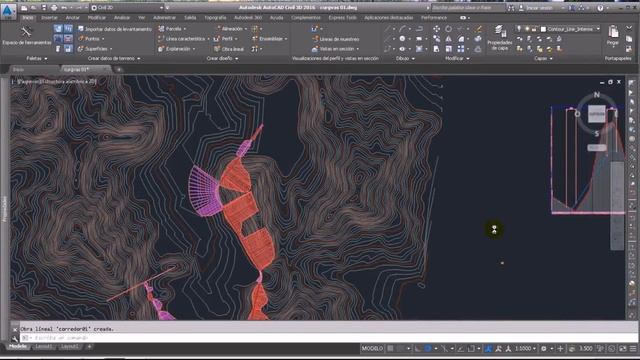Toggle the layer on/off lightbulb icon
The image size is (640, 360).
pyautogui.click(x=519, y=29)
